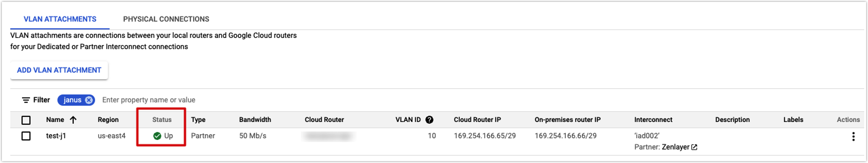Click the Filter list icon
868x163 pixels.
(26, 100)
